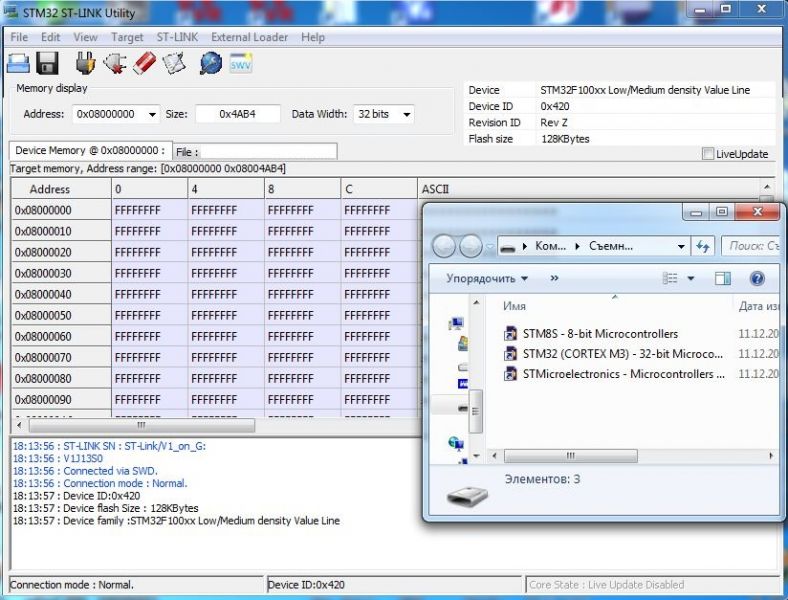
Task: Connect to target using plug icon
Action: pos(85,64)
